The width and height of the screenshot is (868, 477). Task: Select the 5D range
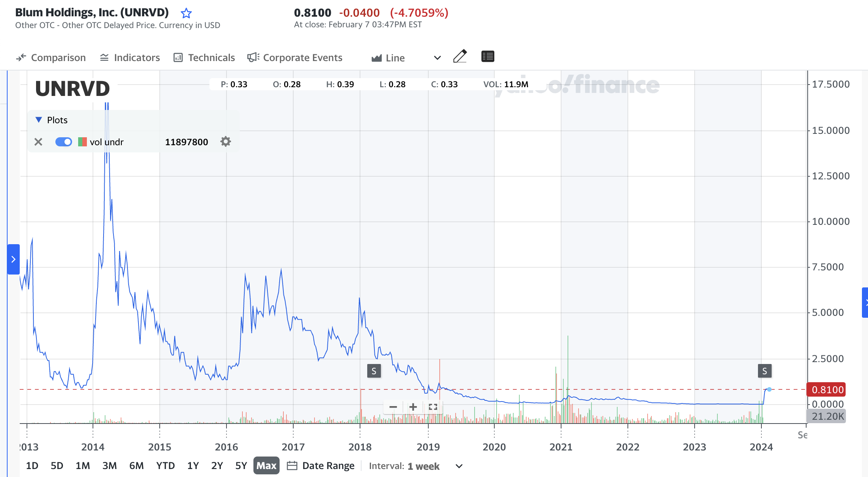[x=57, y=466]
